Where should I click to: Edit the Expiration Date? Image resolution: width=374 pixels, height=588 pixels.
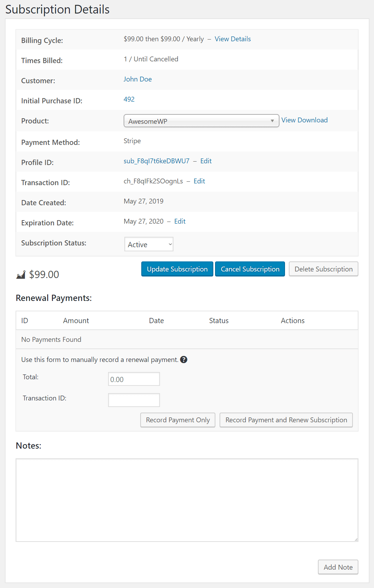coord(180,222)
